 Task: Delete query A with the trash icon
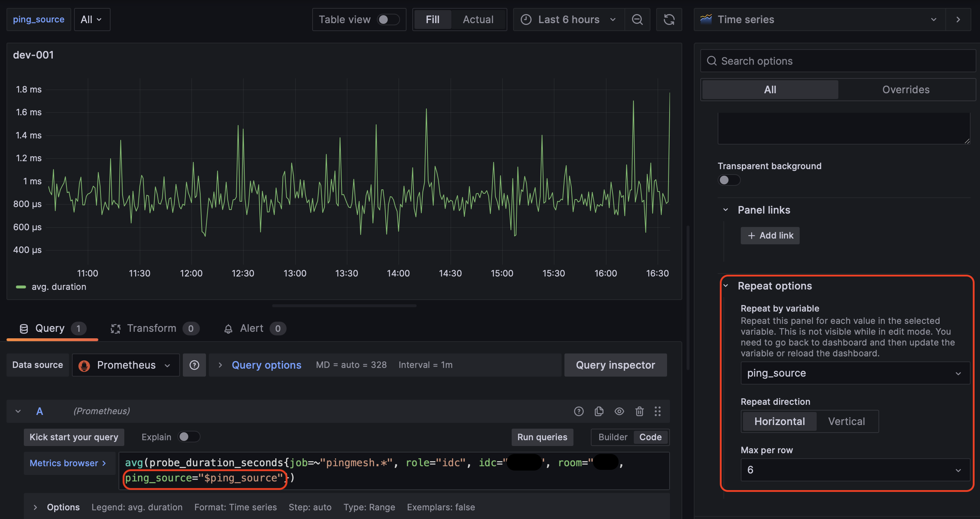[639, 411]
